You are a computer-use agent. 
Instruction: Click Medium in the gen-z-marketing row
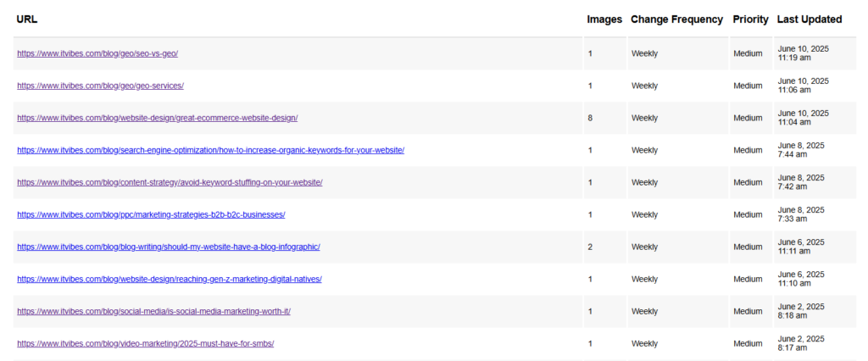coord(748,279)
